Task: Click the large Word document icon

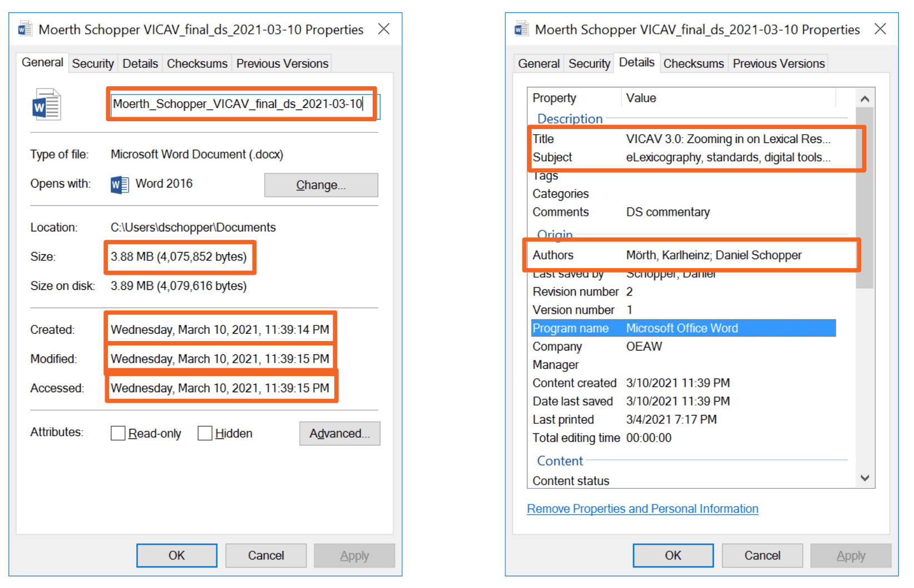Action: pos(46,105)
